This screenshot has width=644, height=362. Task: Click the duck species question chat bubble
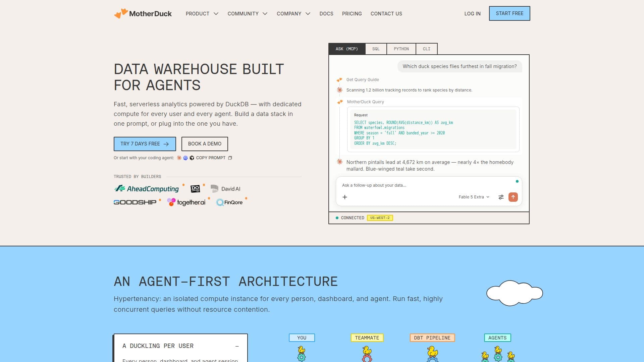460,66
